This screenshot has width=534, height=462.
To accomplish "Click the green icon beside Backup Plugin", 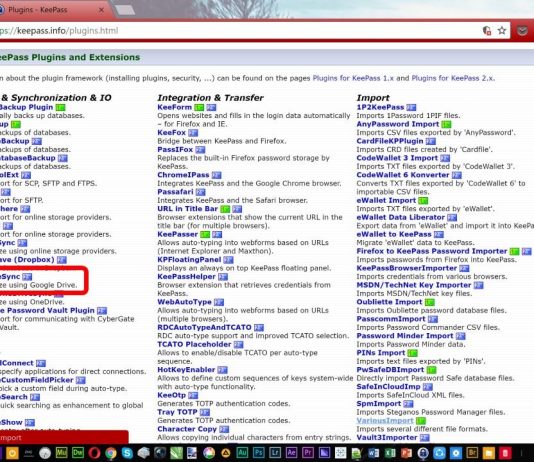I will [x=61, y=108].
